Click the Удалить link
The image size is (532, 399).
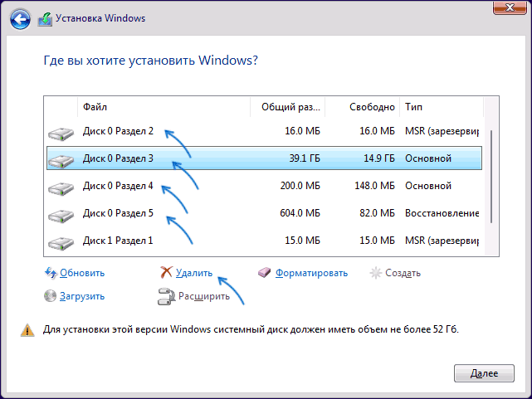pyautogui.click(x=194, y=273)
